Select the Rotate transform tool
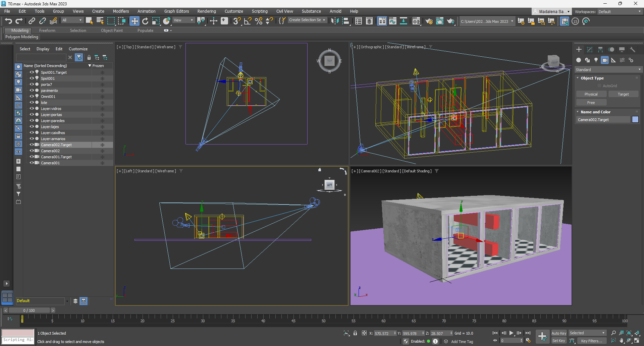The width and height of the screenshot is (644, 346). click(x=145, y=21)
